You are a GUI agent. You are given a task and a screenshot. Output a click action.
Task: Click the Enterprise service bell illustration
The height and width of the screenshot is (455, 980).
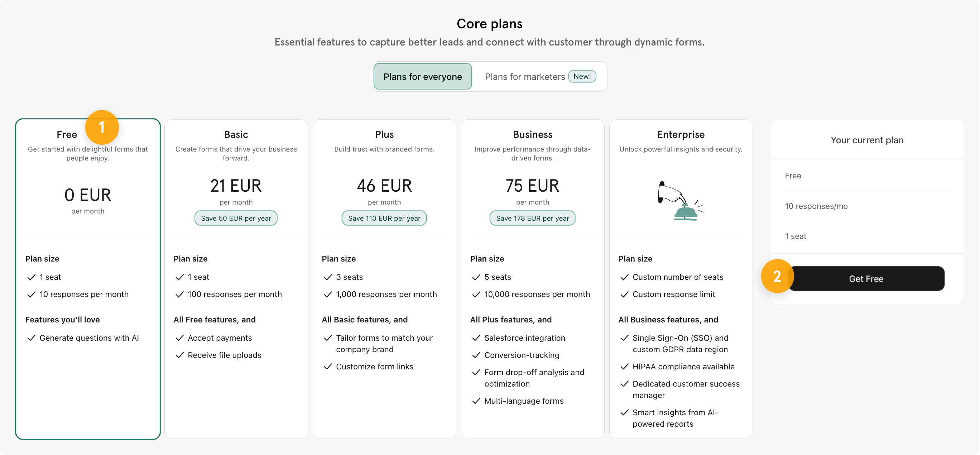tap(681, 201)
